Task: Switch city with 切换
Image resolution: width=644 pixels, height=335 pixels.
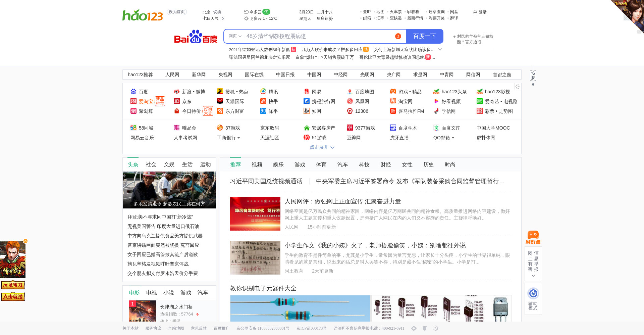Action: (217, 12)
